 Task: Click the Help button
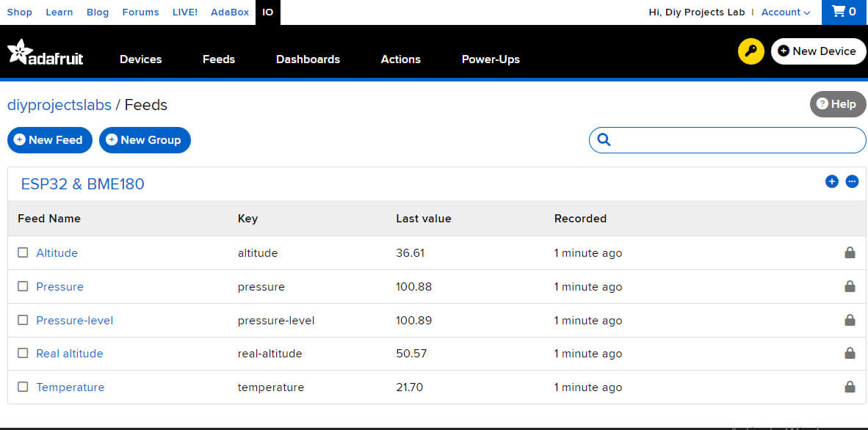click(x=838, y=104)
